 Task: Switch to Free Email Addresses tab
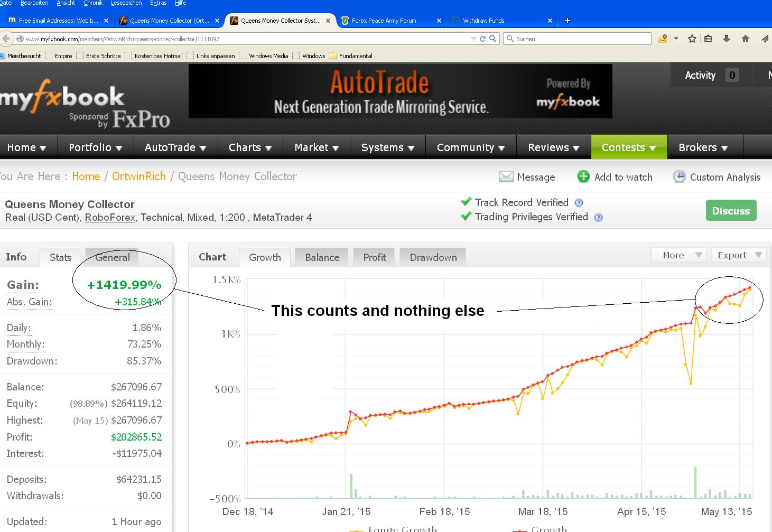point(58,21)
